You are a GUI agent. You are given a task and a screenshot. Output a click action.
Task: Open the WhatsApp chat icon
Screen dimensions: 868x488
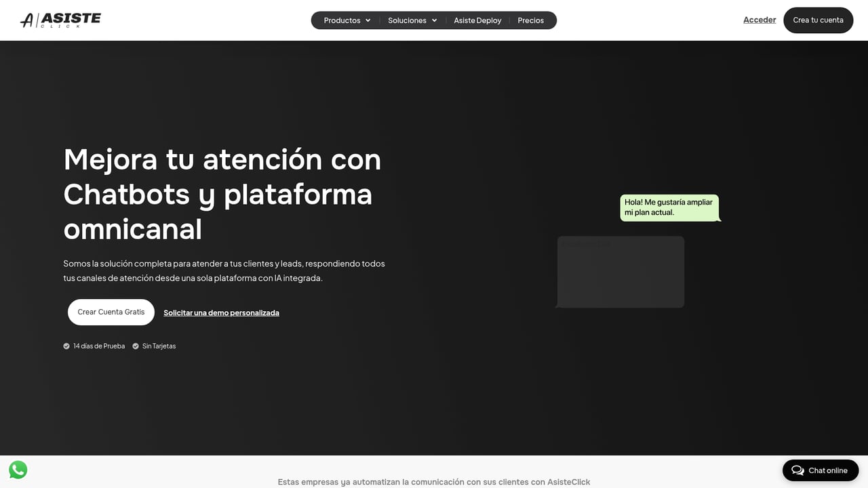[18, 470]
